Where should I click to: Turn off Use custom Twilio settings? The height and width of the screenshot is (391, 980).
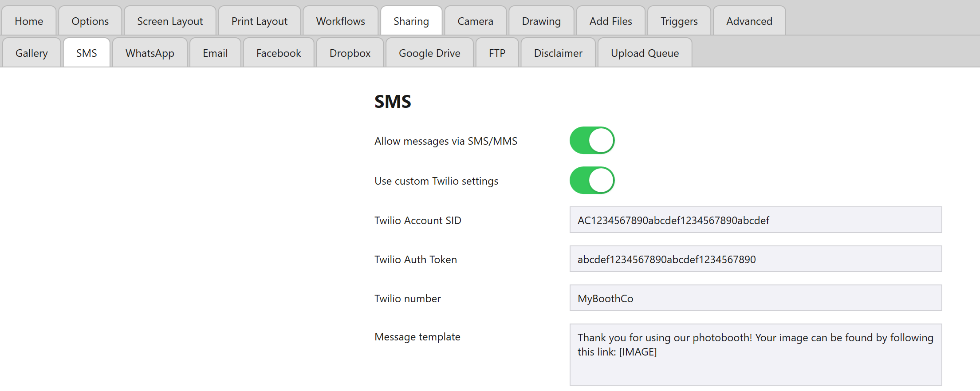592,180
